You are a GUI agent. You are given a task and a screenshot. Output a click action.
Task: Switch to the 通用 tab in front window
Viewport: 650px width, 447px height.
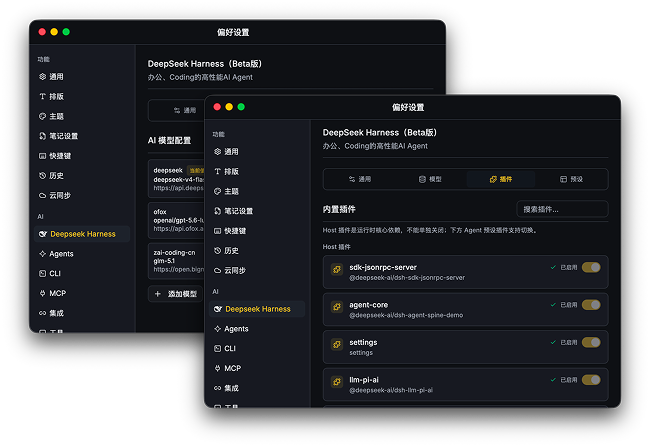pos(360,179)
